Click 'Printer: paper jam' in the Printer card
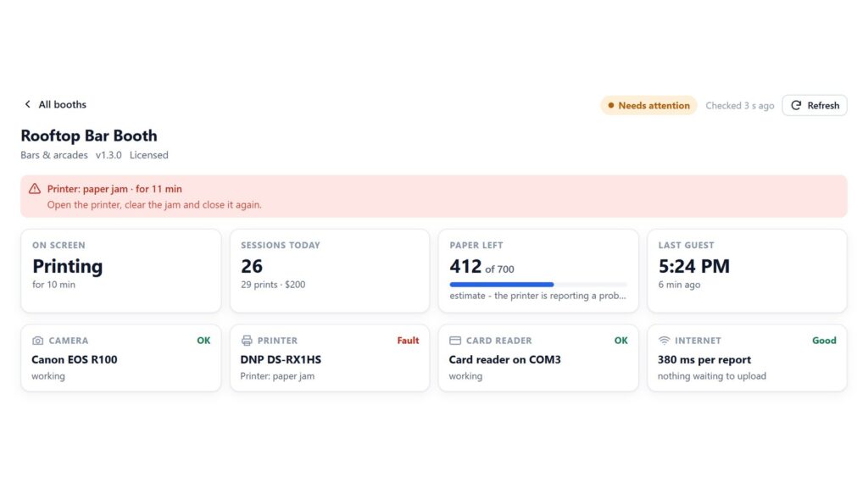The width and height of the screenshot is (868, 488). coord(277,376)
